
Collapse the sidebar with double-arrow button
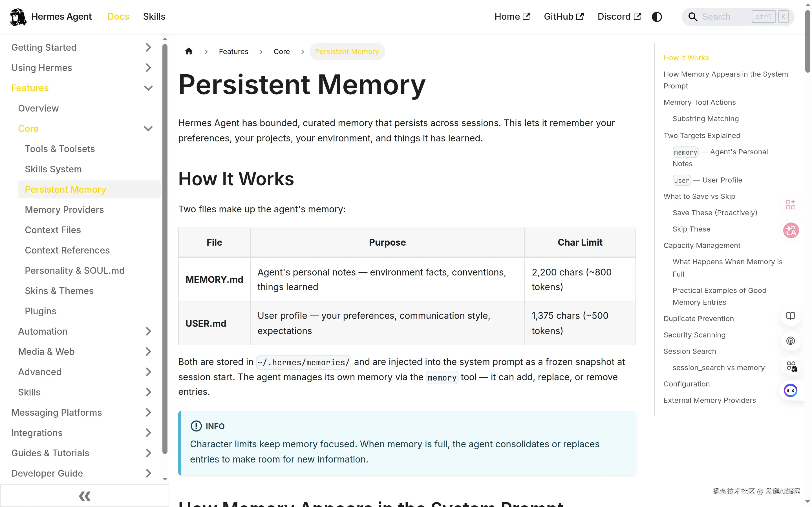coord(85,496)
